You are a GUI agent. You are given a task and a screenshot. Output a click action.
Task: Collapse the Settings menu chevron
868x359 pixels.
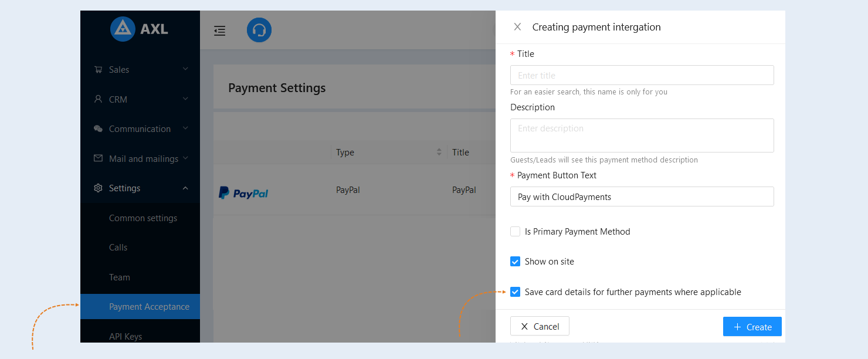click(185, 188)
